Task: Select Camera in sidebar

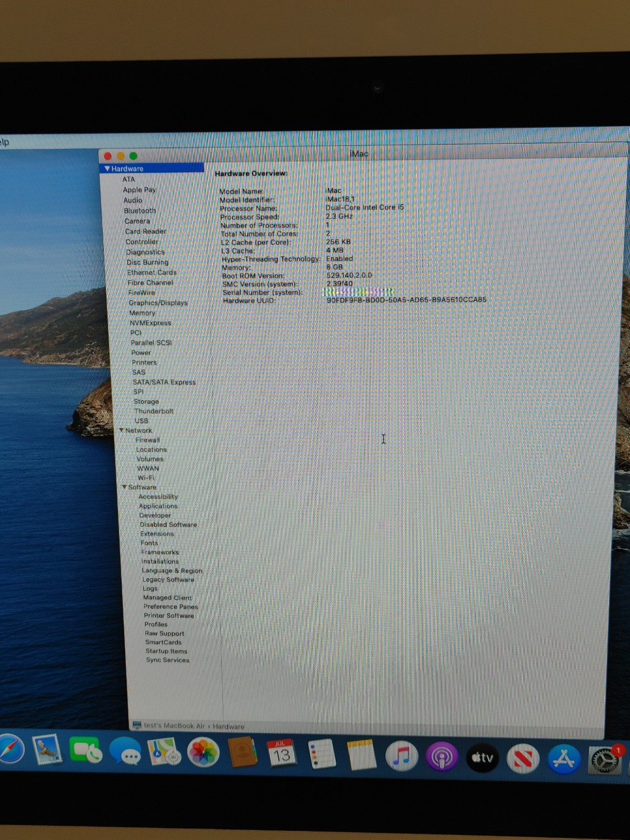Action: [137, 221]
